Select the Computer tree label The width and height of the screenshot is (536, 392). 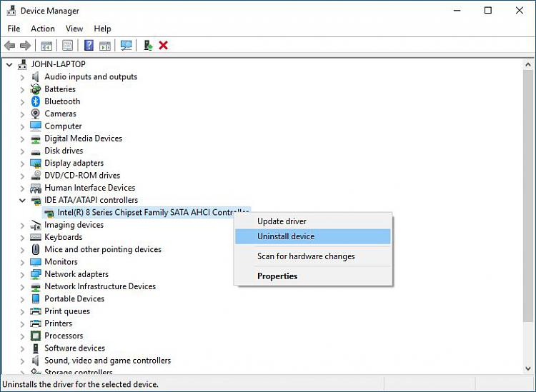pos(63,126)
